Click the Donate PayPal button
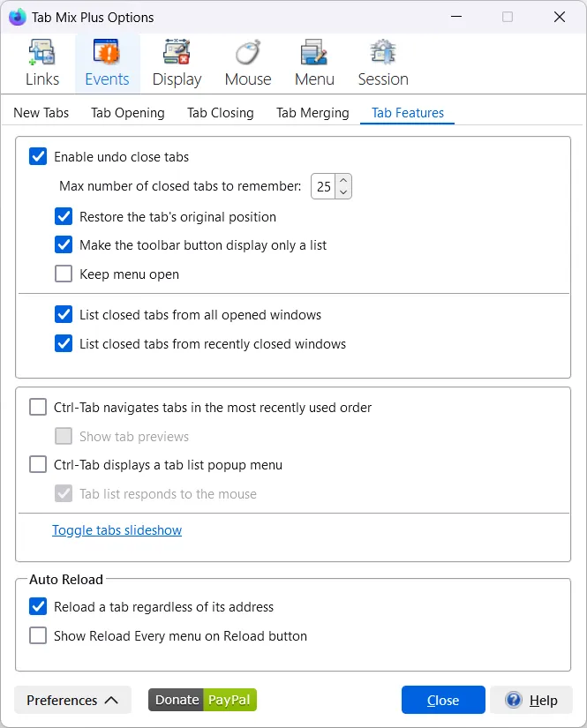The width and height of the screenshot is (587, 728). pos(202,700)
